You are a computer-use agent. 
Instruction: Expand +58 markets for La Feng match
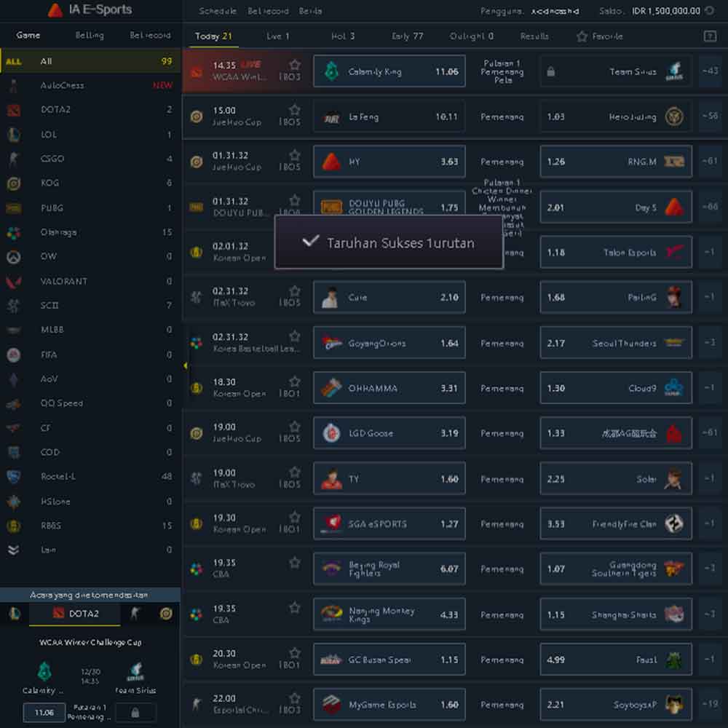pyautogui.click(x=710, y=116)
